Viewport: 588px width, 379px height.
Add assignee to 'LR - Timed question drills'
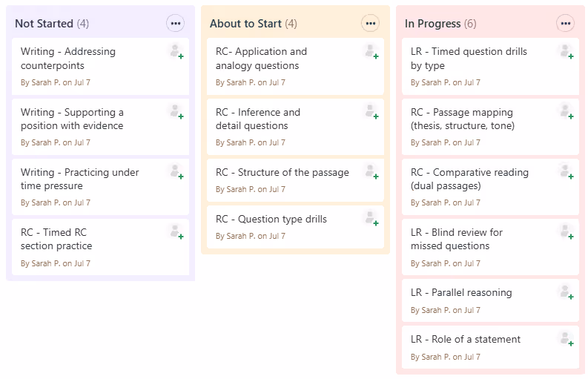click(x=566, y=52)
